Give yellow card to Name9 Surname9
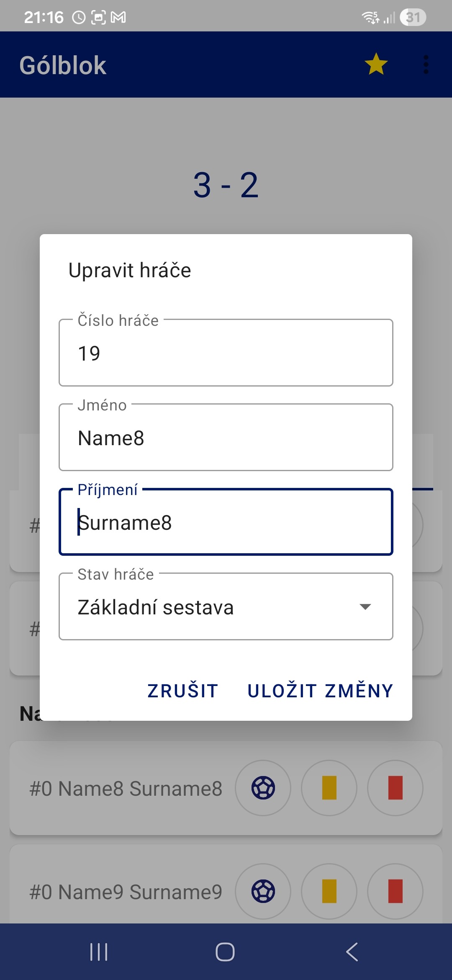 tap(329, 891)
